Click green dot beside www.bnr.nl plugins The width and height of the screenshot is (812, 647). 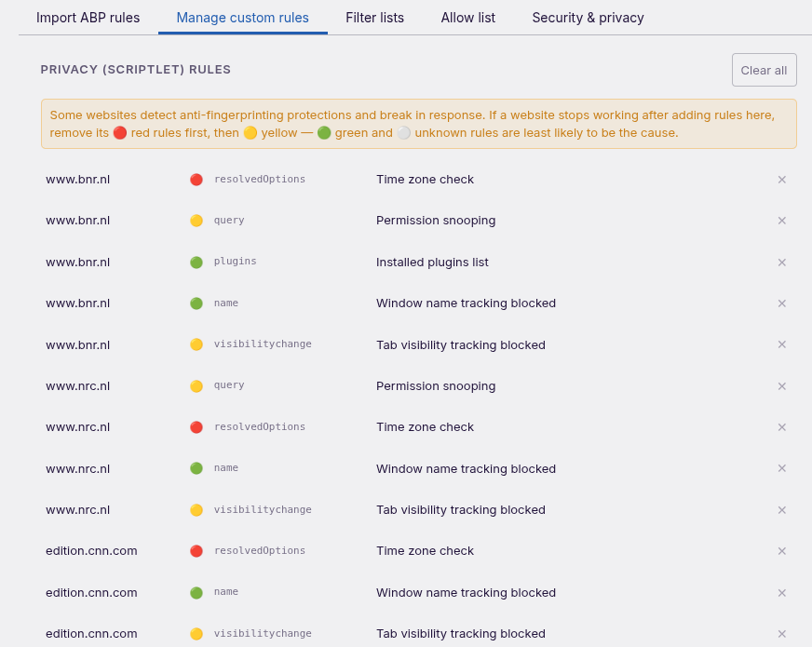[196, 263]
